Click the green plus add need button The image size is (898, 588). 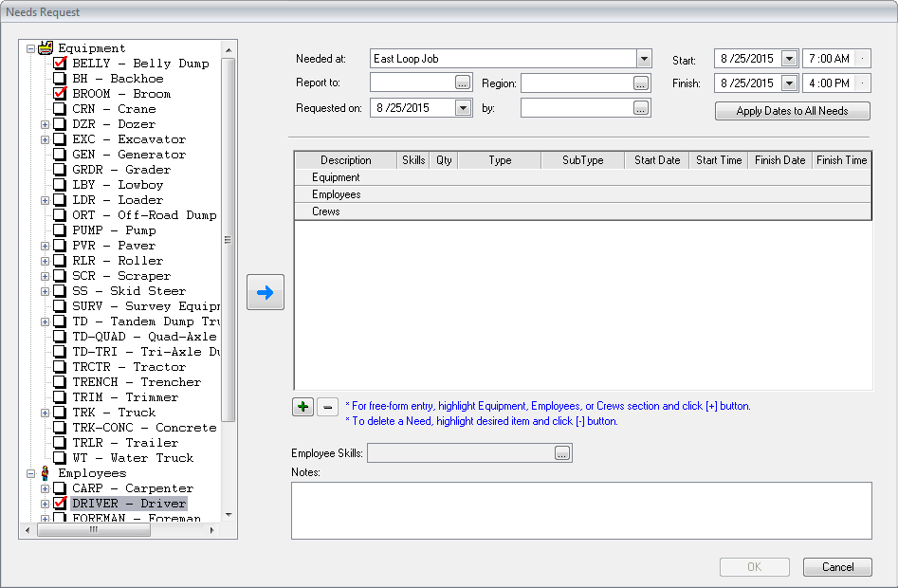coord(302,407)
